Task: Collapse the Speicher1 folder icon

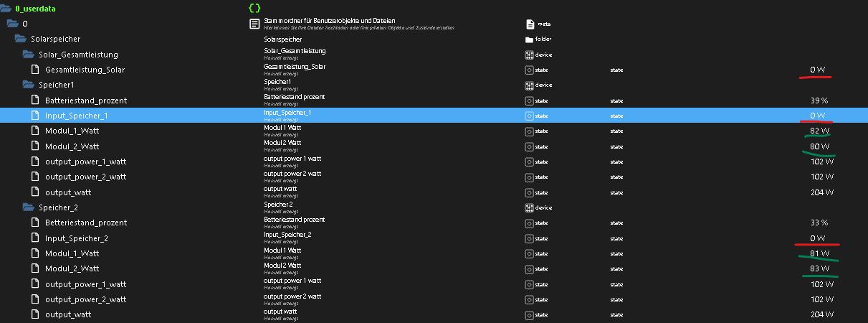Action: tap(28, 85)
